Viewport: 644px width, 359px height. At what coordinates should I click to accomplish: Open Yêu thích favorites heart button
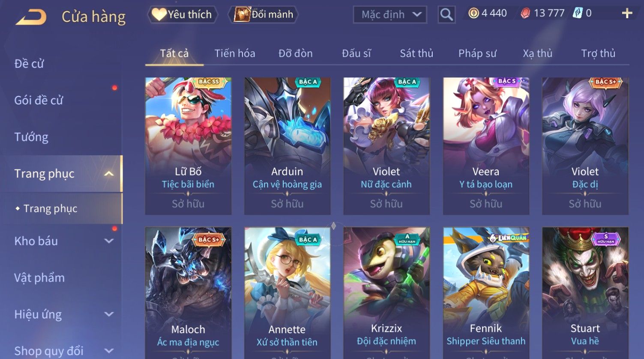(183, 15)
